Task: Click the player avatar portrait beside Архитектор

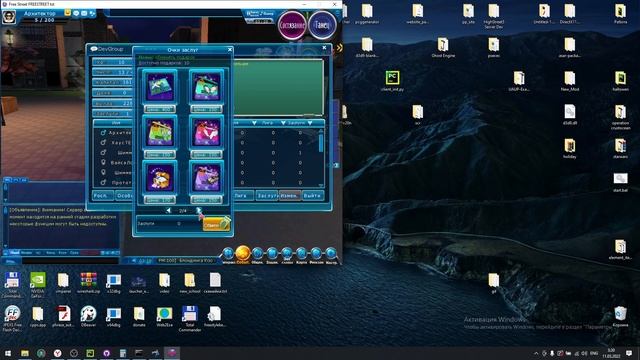Action: tap(9, 17)
